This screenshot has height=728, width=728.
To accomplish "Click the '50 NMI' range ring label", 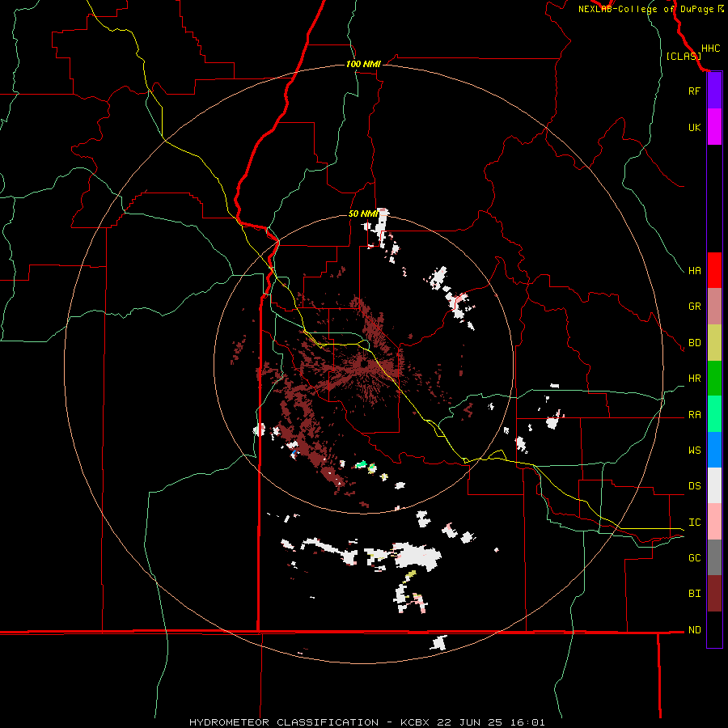I will (363, 214).
